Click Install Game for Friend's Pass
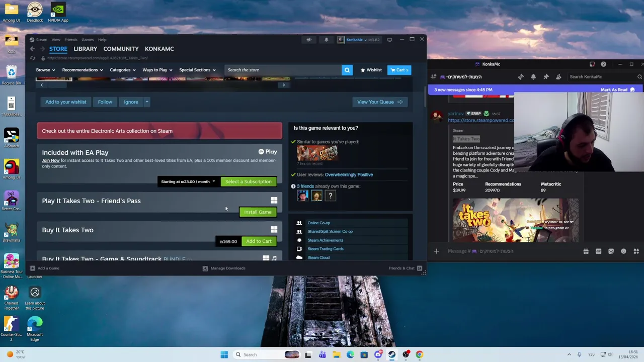 (x=258, y=212)
